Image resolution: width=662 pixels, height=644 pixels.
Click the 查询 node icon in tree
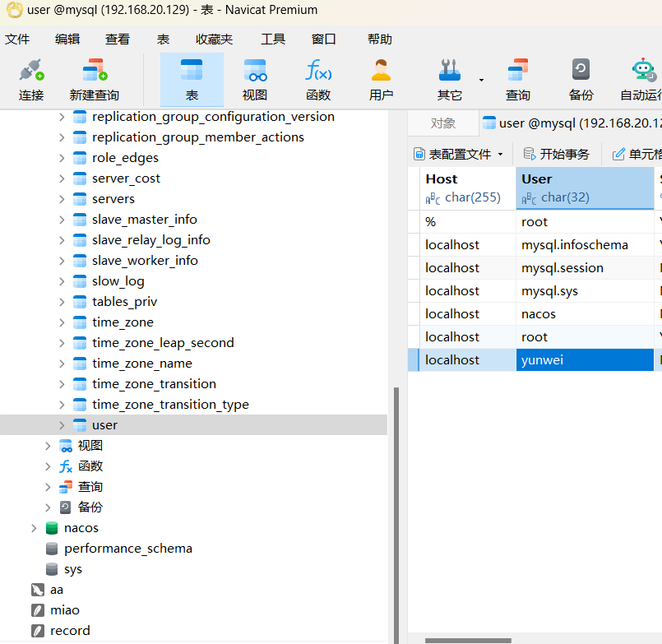tap(66, 487)
